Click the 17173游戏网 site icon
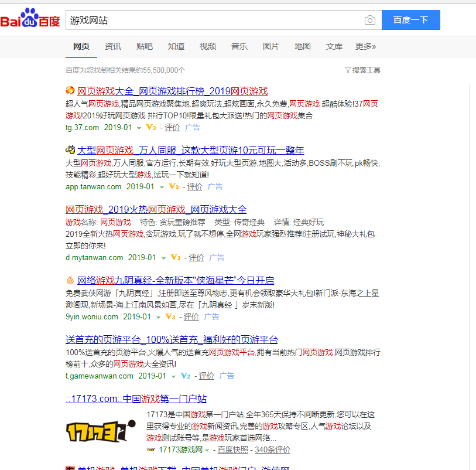This screenshot has height=470, width=476. pos(151,449)
